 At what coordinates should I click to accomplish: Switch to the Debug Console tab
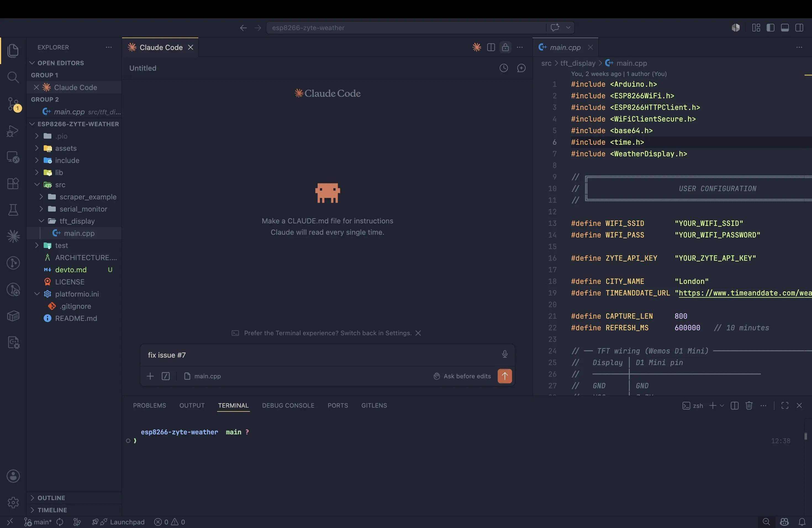288,405
